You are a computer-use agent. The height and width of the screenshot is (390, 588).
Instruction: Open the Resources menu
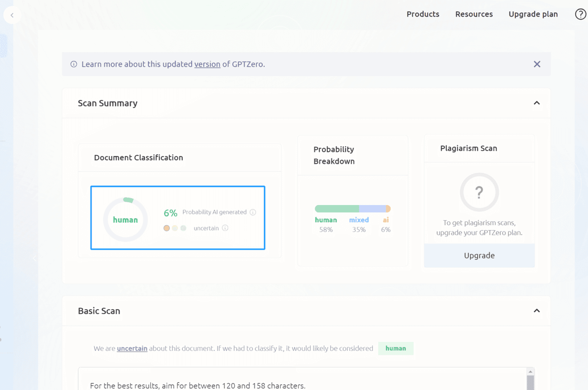474,14
